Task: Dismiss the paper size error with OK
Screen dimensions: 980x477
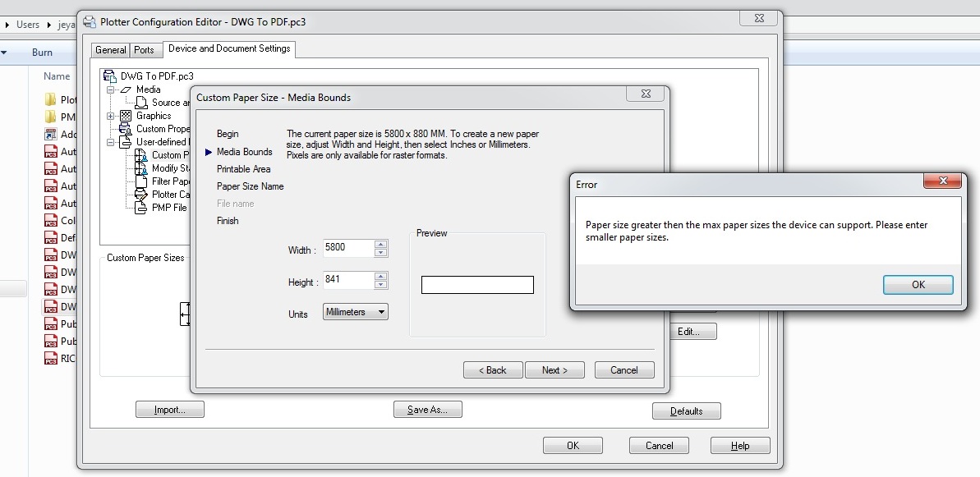Action: pyautogui.click(x=918, y=284)
